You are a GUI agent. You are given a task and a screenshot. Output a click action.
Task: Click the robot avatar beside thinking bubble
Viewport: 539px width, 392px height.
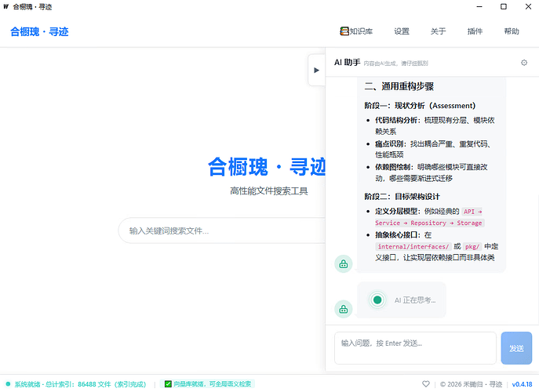tap(344, 309)
